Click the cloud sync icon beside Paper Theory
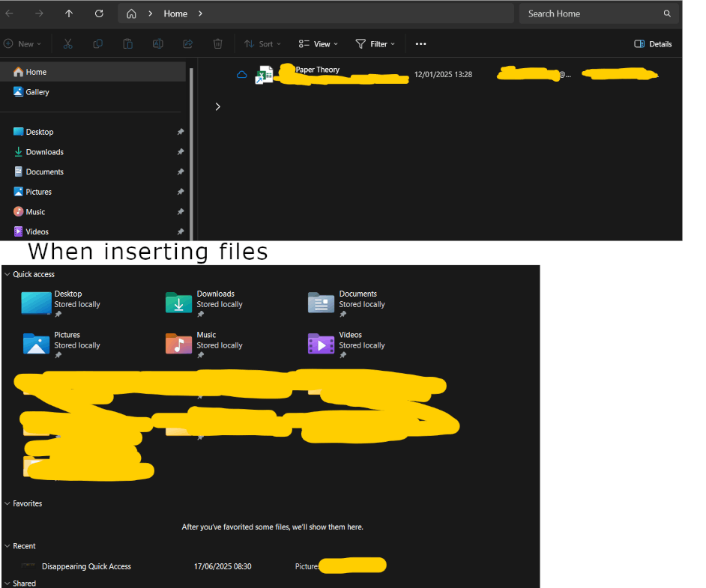706x588 pixels. tap(241, 74)
